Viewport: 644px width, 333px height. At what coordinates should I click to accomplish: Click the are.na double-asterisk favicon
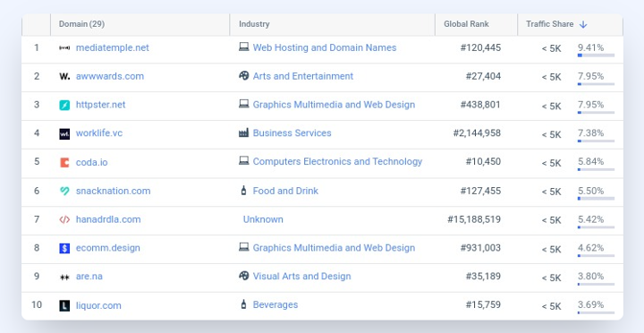coord(64,277)
